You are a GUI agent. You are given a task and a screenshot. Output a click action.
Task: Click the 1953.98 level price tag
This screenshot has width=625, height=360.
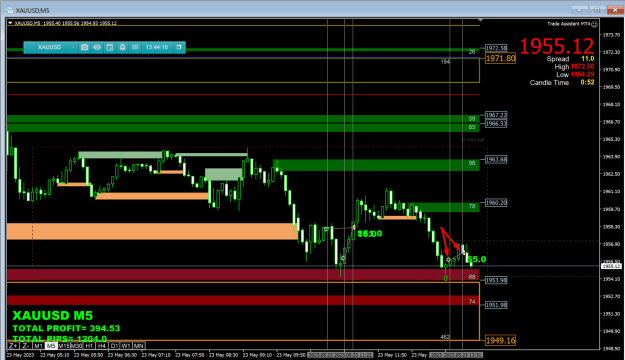[496, 280]
